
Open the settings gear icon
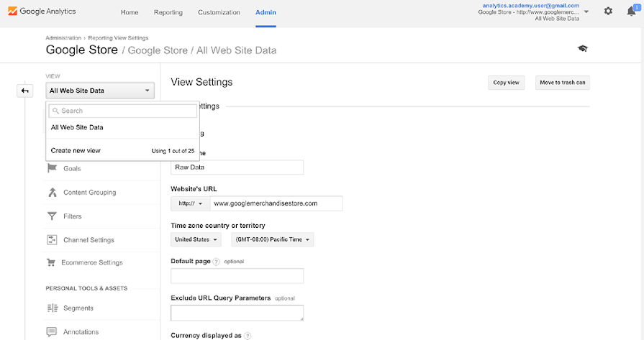(608, 12)
